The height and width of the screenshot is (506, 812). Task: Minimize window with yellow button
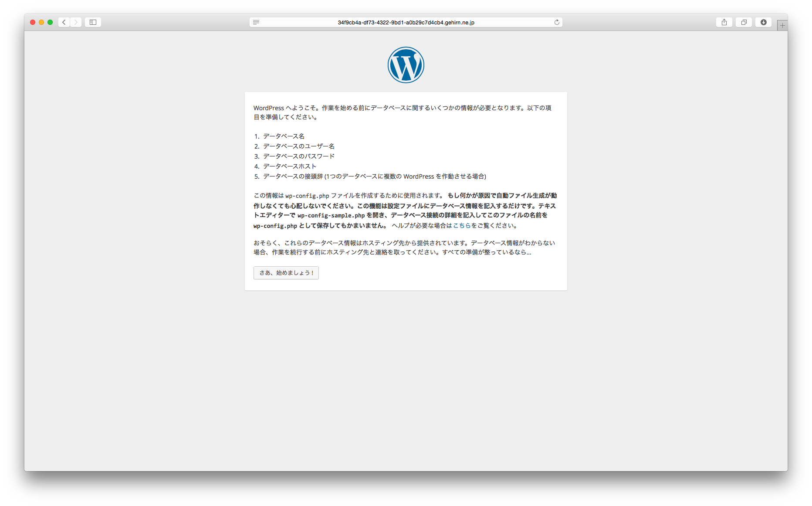pos(41,22)
